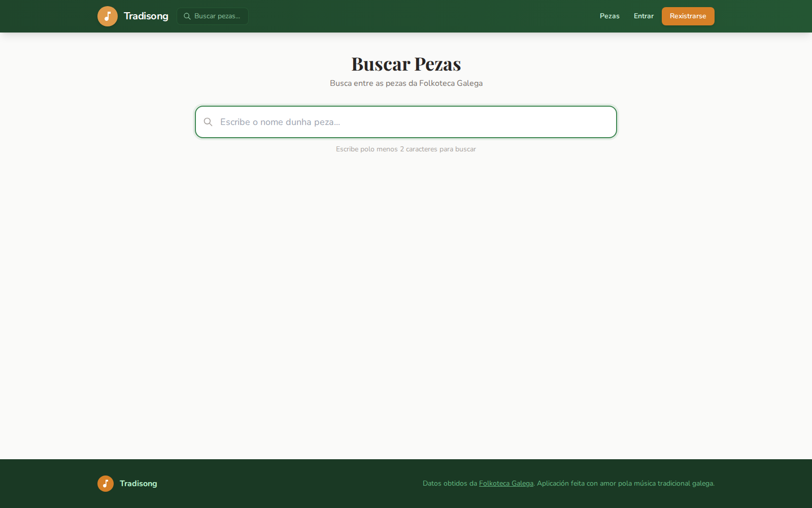The width and height of the screenshot is (812, 508).
Task: Open the Pezas navigation item
Action: click(x=609, y=16)
